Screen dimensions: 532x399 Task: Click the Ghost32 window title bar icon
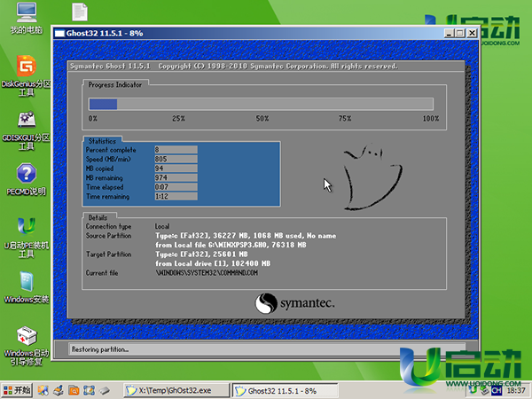click(x=60, y=34)
